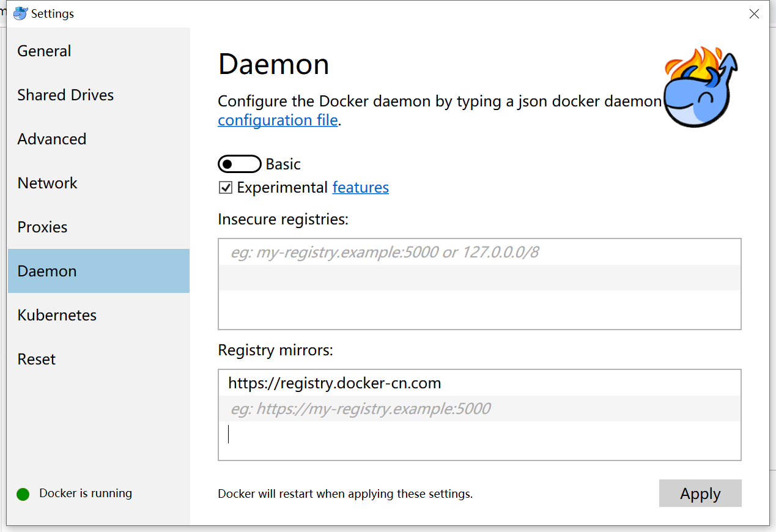776x532 pixels.
Task: Select the Proxies tab
Action: pos(42,227)
